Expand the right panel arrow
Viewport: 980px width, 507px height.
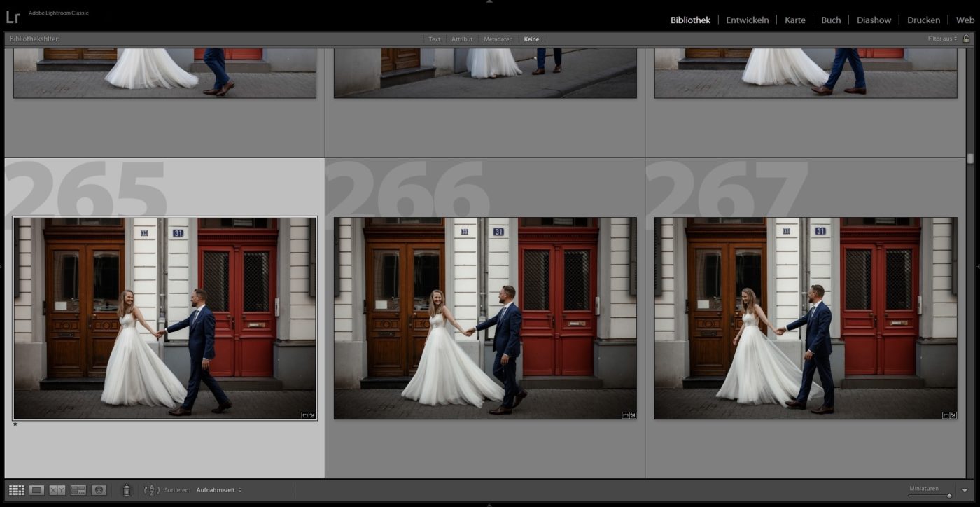coord(977,266)
